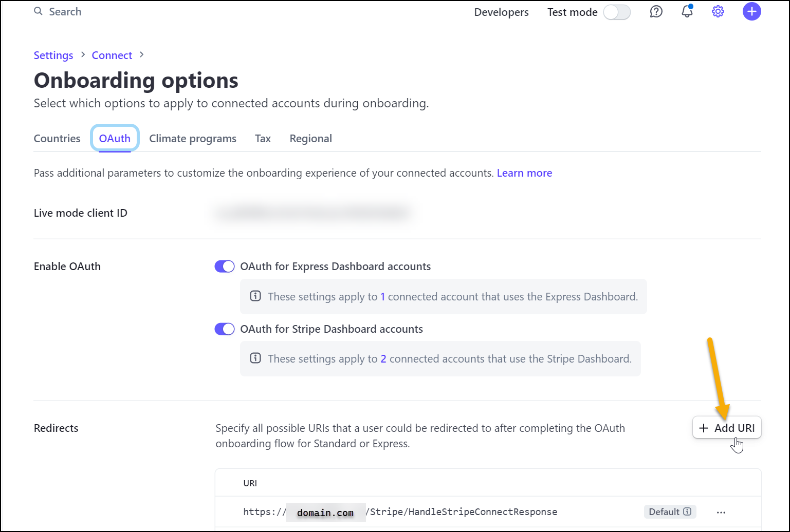790x532 pixels.
Task: Click the Live mode client ID label
Action: [81, 213]
